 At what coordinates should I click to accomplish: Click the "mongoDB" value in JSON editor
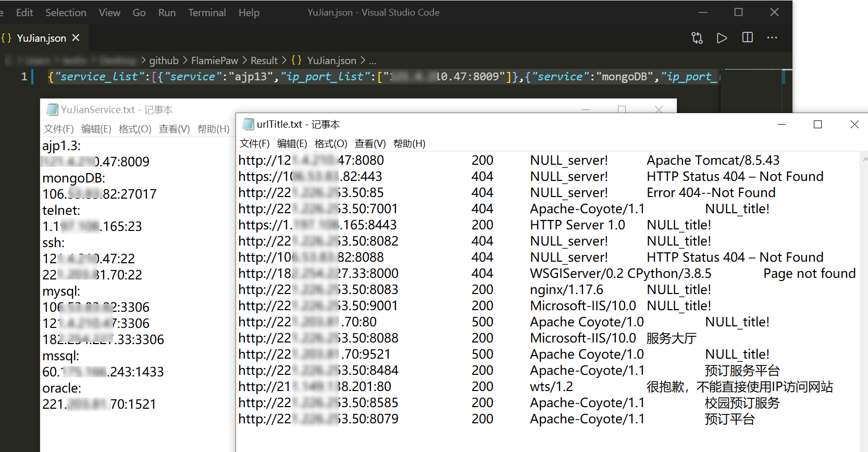(x=625, y=77)
